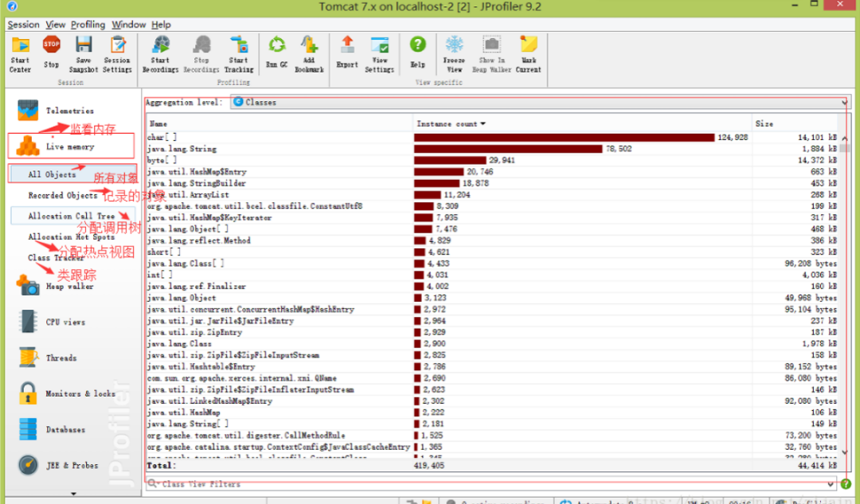This screenshot has height=504, width=860.
Task: Select the java.util.Hashtable$Entry row
Action: click(492, 366)
